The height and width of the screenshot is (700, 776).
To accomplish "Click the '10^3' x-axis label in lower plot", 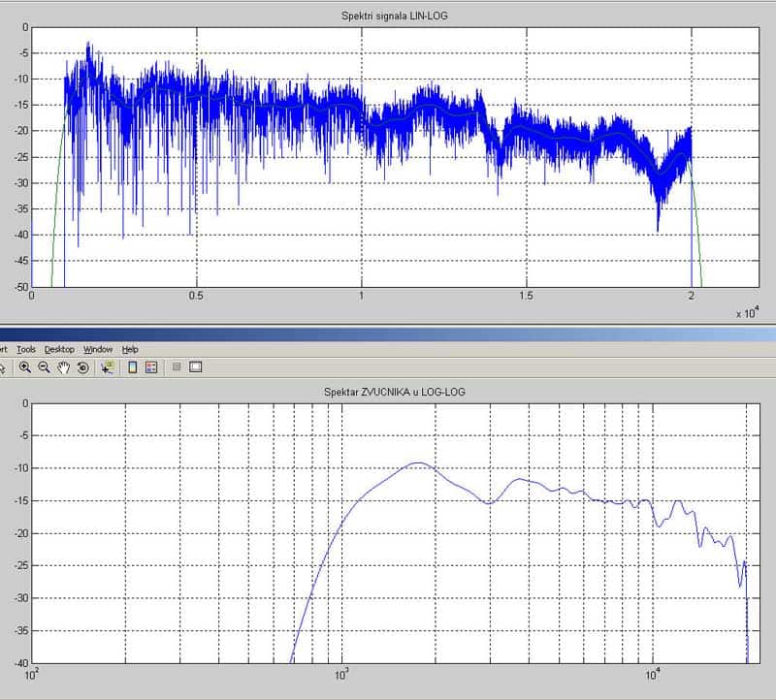I will pos(342,674).
